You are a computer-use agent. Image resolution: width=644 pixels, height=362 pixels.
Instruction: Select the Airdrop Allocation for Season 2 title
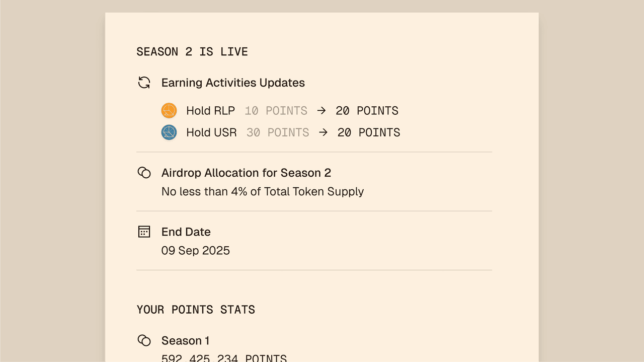point(246,173)
